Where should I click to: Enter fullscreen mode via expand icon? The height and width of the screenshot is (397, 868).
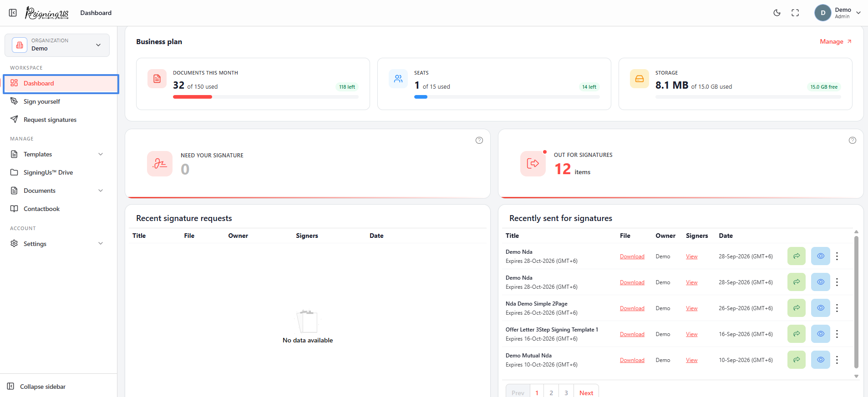795,13
